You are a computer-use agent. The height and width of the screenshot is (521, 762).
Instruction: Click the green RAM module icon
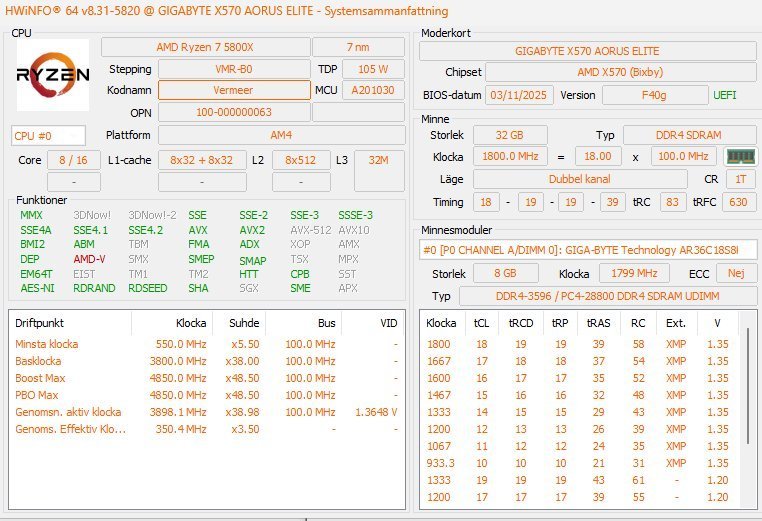[738, 157]
